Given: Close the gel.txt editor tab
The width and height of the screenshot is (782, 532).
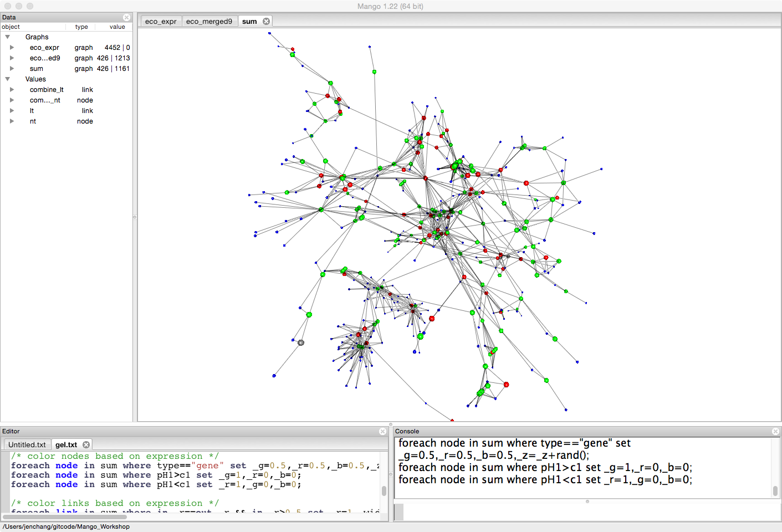Looking at the screenshot, I should point(86,444).
